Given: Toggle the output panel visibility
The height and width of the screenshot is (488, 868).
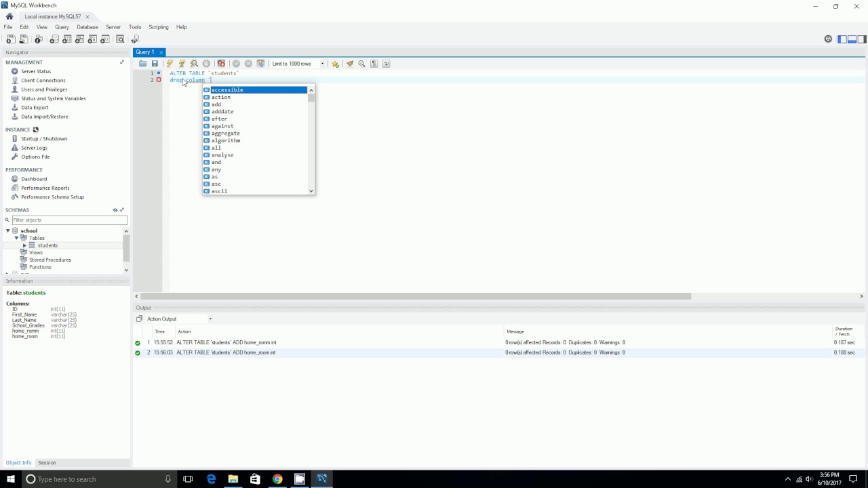Looking at the screenshot, I should (852, 39).
